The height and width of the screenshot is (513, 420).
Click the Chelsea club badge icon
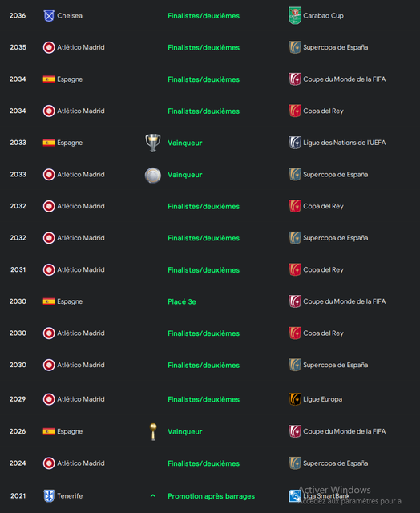[49, 16]
